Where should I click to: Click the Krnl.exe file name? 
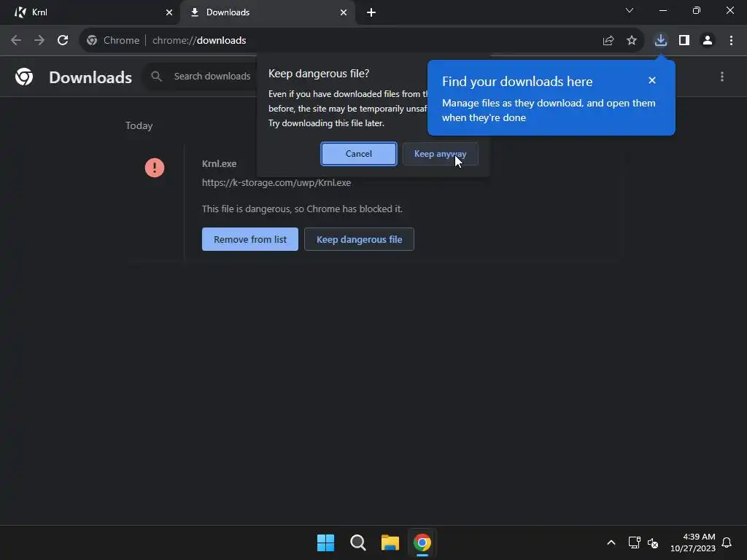tap(219, 163)
